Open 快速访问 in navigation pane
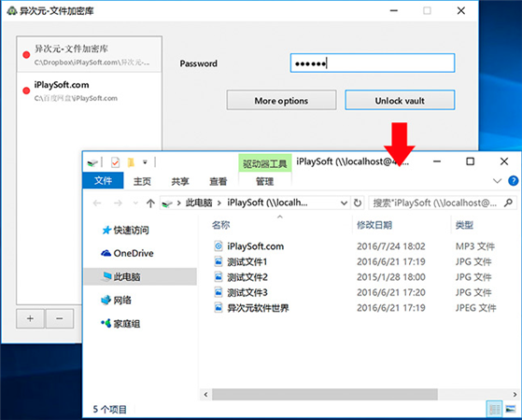Image resolution: width=522 pixels, height=420 pixels. 131,230
